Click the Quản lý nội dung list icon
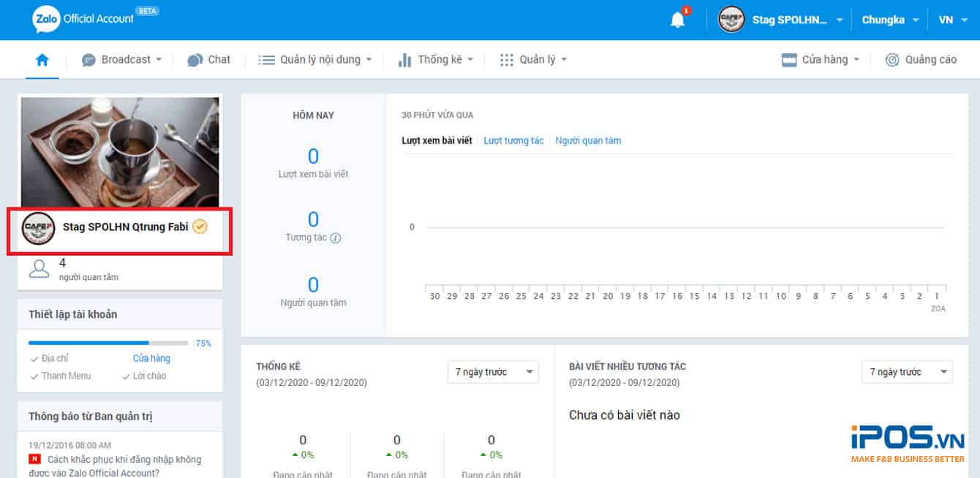Viewport: 980px width, 478px height. (x=267, y=59)
